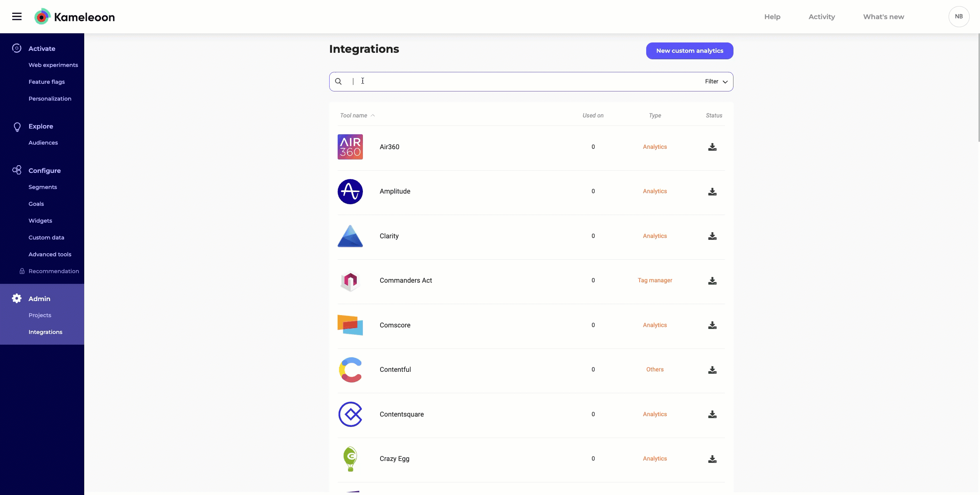Click the Contentful Others type label
The width and height of the screenshot is (980, 495).
tap(655, 369)
